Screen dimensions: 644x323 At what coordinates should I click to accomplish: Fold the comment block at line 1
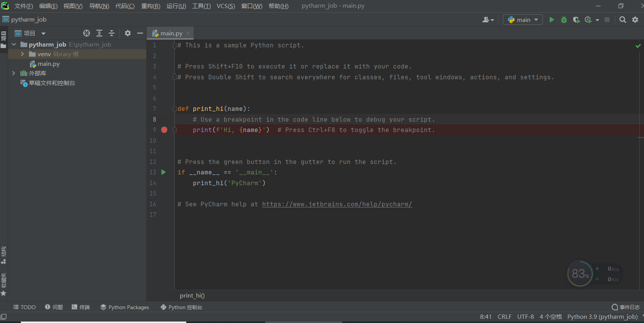(174, 45)
